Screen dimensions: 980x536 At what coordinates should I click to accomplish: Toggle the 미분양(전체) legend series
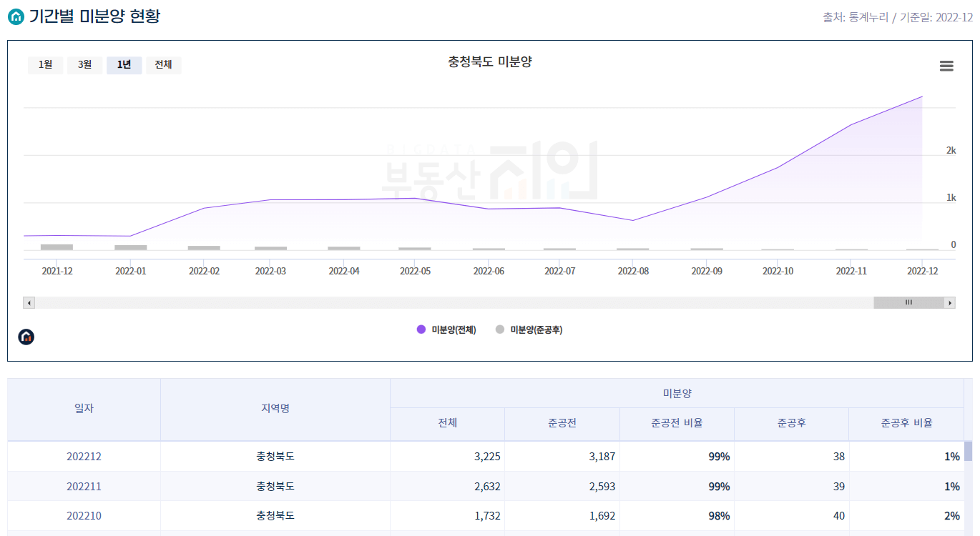(x=446, y=329)
